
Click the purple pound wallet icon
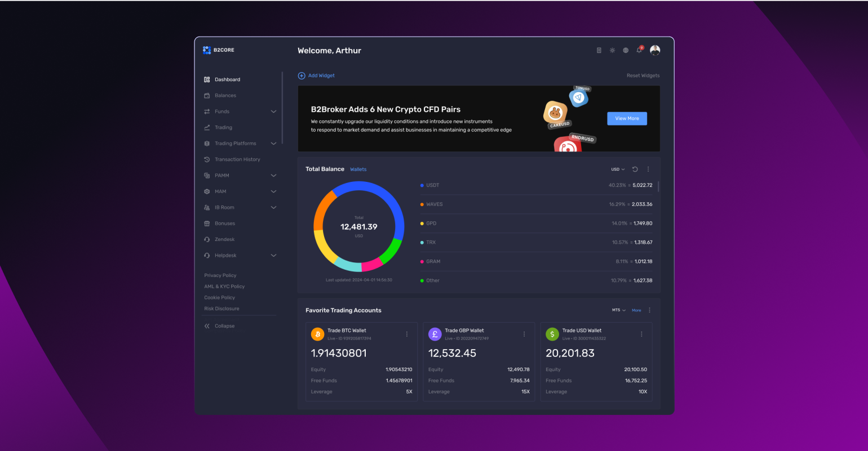pyautogui.click(x=435, y=334)
